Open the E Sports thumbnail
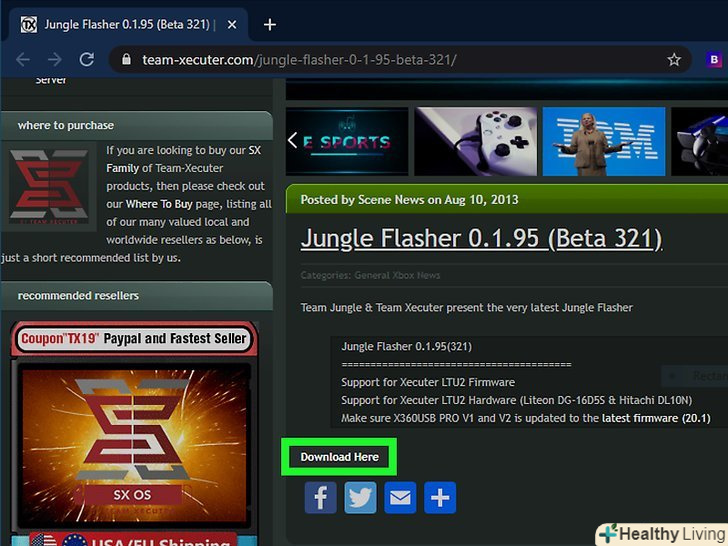The width and height of the screenshot is (728, 546). [347, 142]
